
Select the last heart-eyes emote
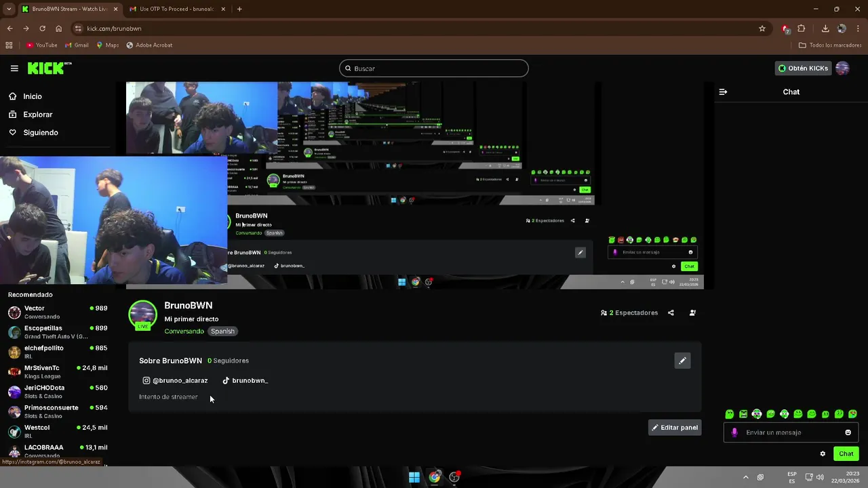(x=852, y=414)
